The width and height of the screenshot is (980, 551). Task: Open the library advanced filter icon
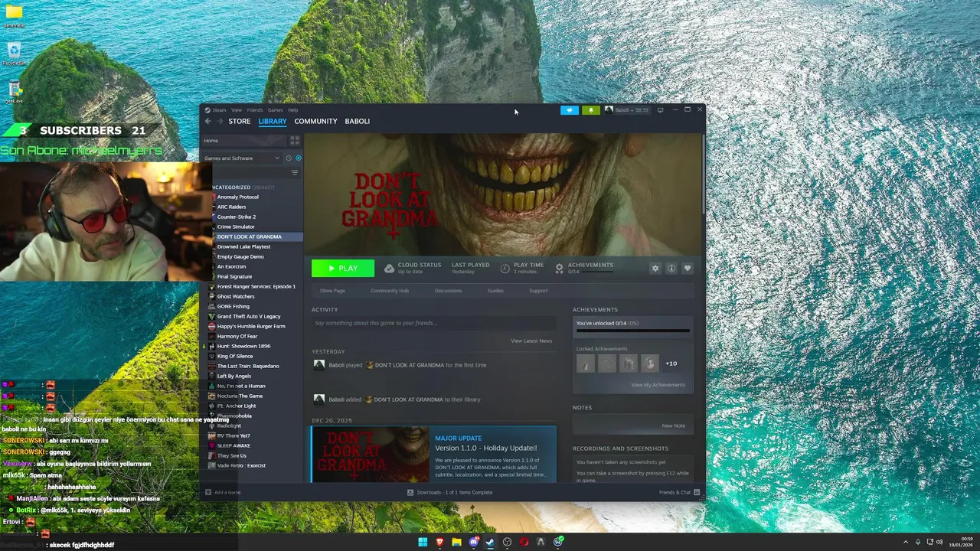coord(295,173)
